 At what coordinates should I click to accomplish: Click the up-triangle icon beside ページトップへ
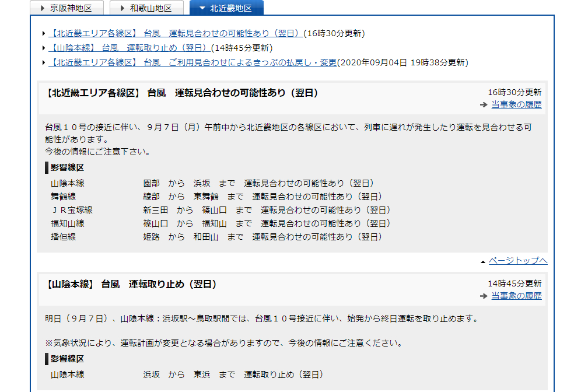coord(483,261)
